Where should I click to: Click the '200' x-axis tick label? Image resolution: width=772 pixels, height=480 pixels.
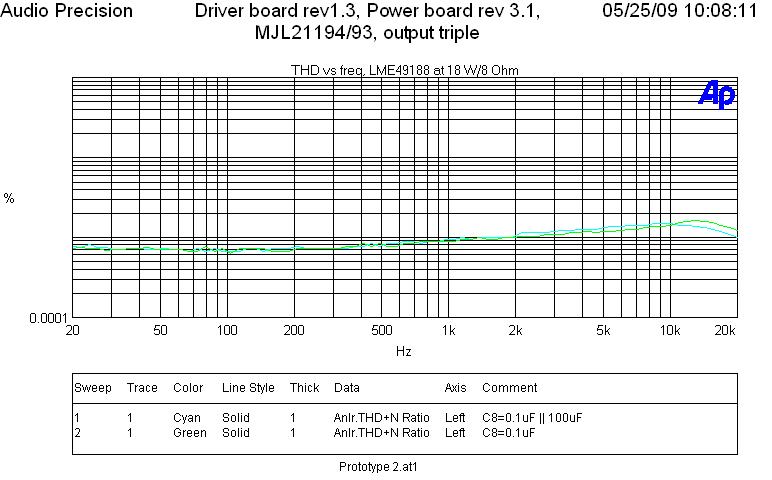point(294,330)
